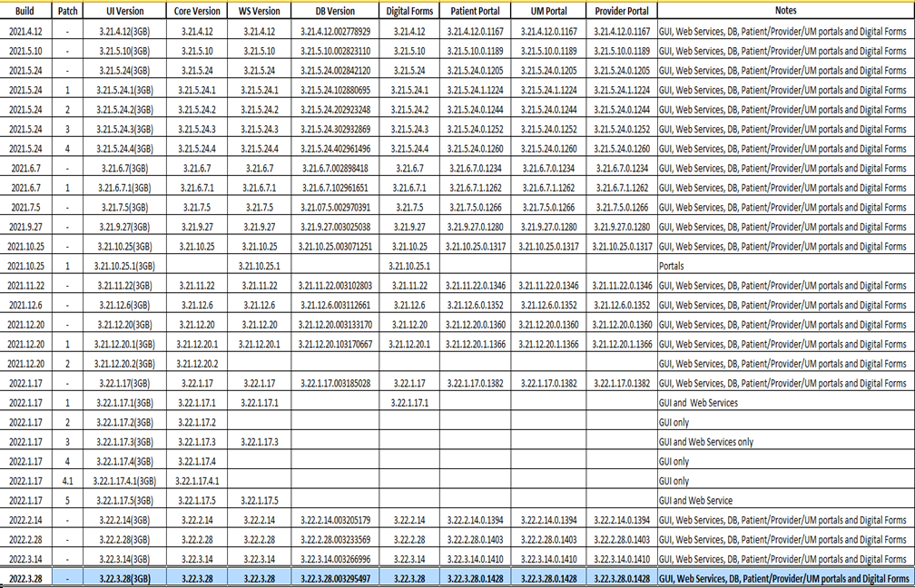
Task: Select the Notes cell reading Portals
Action: pyautogui.click(x=672, y=266)
